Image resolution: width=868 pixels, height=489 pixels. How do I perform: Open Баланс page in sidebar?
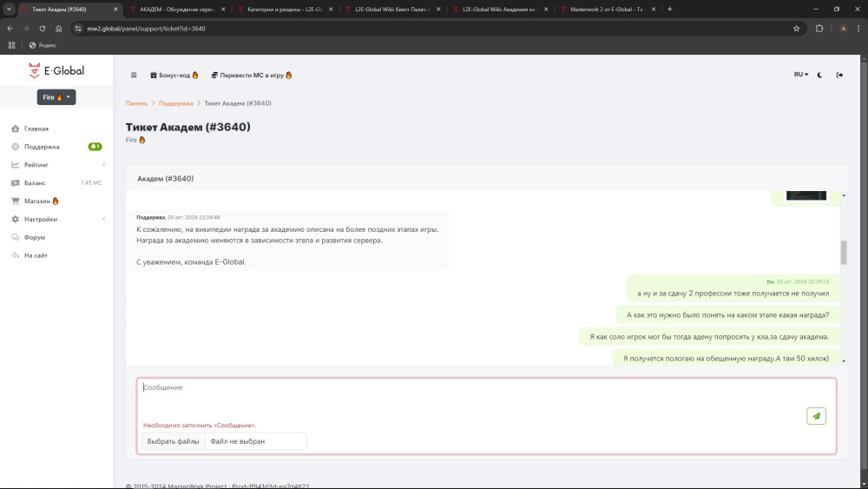(35, 183)
